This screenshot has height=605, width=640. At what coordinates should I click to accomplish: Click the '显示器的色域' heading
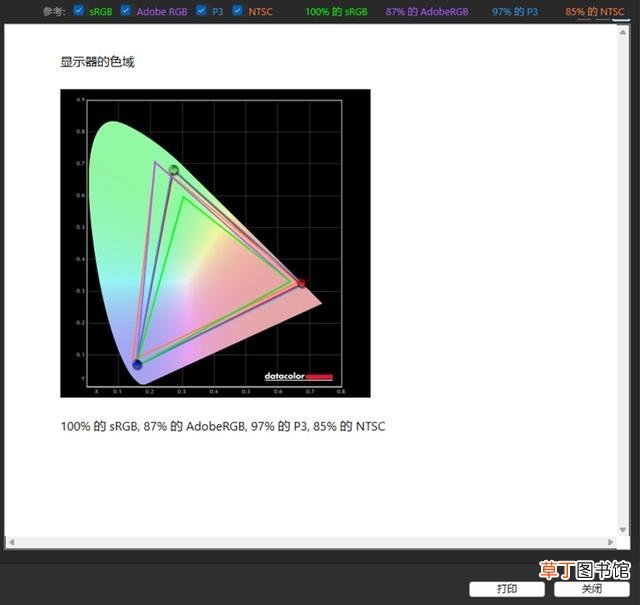[97, 62]
